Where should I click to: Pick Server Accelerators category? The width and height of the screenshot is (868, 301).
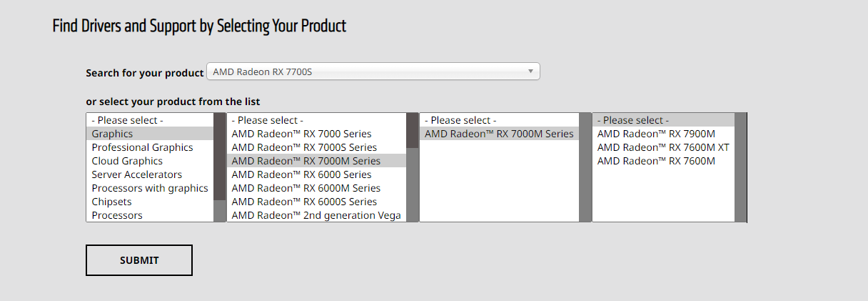pos(136,174)
